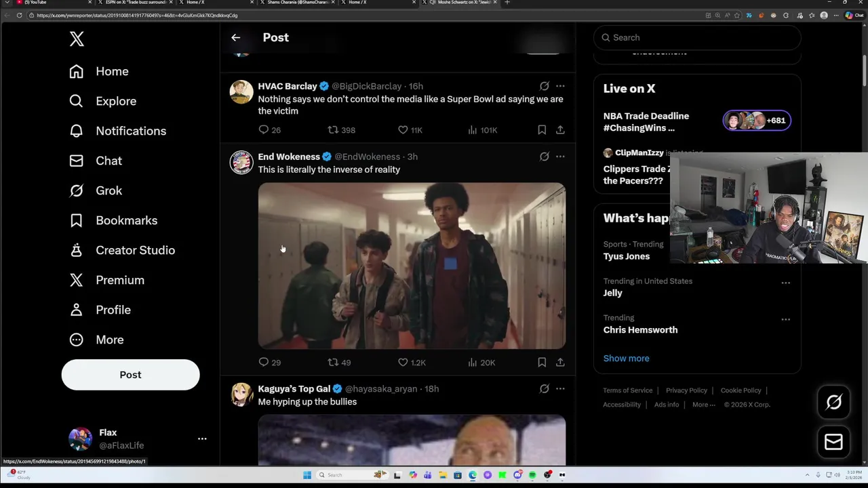View analytics of End Wokeness post

(473, 362)
